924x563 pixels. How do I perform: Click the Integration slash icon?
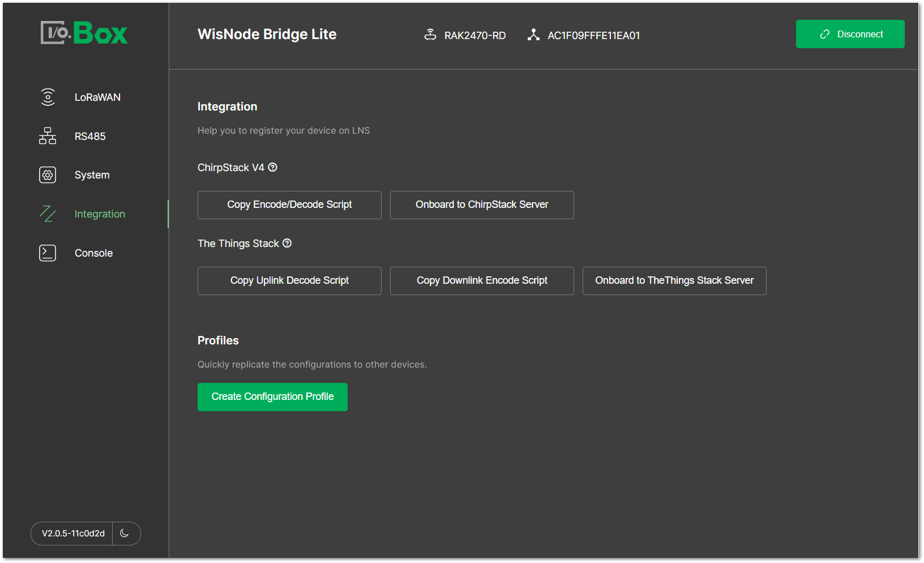(48, 214)
